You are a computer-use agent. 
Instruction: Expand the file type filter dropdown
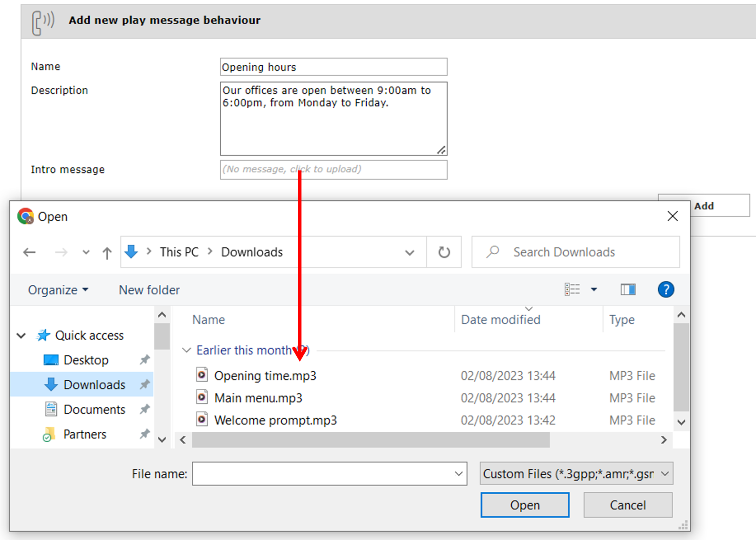(x=576, y=473)
